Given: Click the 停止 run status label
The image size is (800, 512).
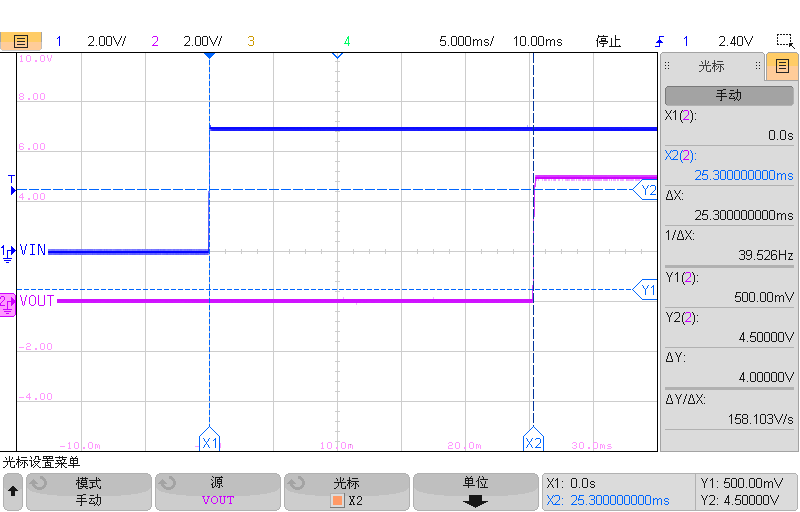Looking at the screenshot, I should click(608, 41).
